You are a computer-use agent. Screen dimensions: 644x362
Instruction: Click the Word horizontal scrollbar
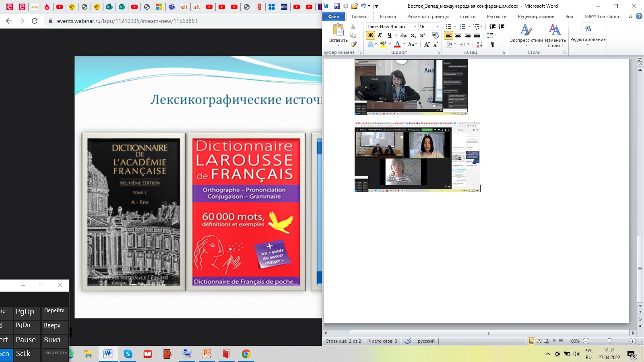point(489,333)
